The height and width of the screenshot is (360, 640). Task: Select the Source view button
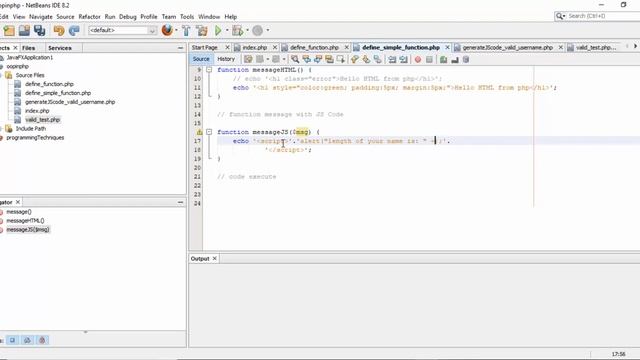(201, 59)
